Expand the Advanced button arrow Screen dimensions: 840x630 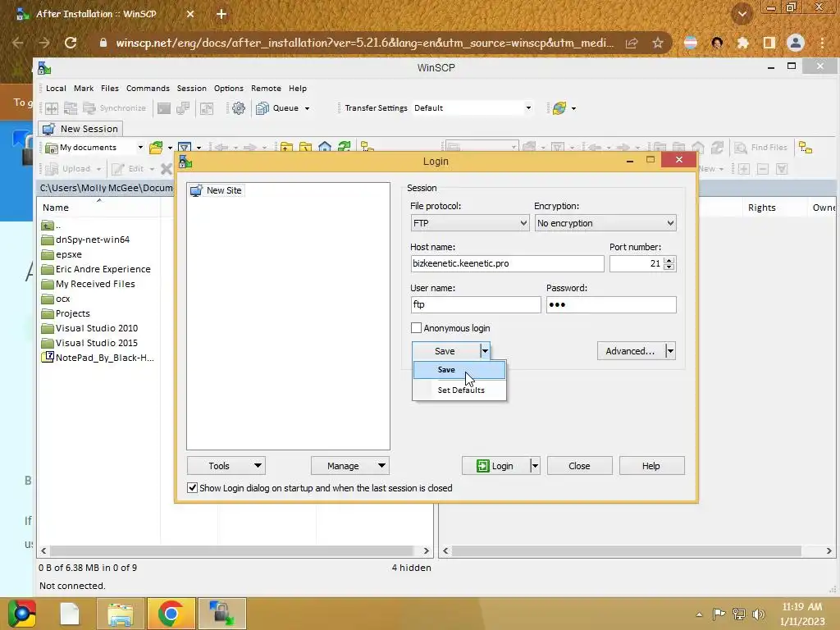pos(670,351)
